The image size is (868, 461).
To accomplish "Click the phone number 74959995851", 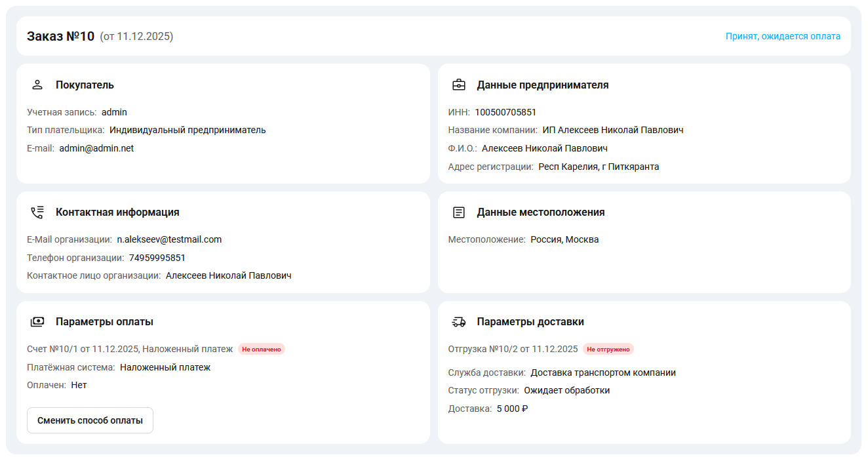I will [159, 257].
